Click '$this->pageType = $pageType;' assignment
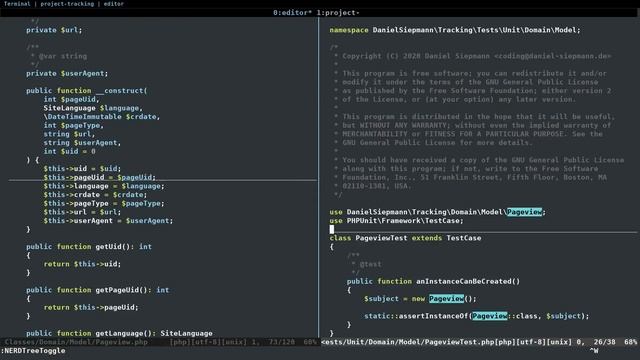This screenshot has height=360, width=640. [x=104, y=203]
